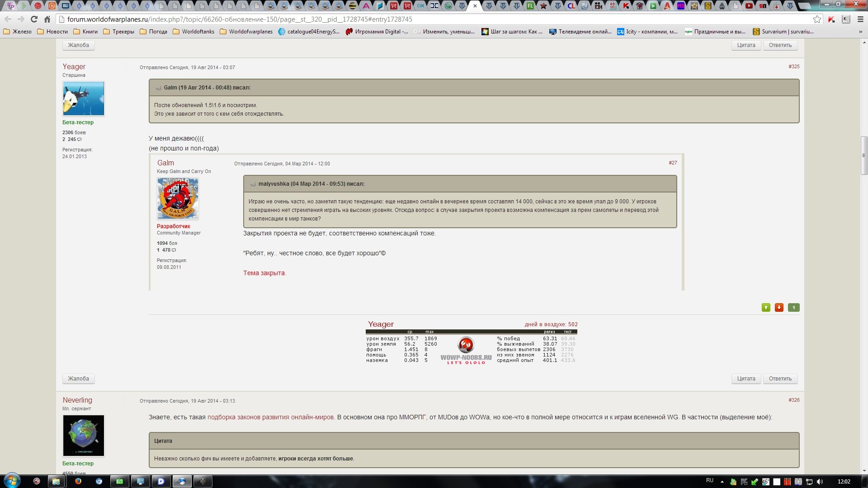
Task: Downvote Yeager's post with the red arrow
Action: click(779, 308)
